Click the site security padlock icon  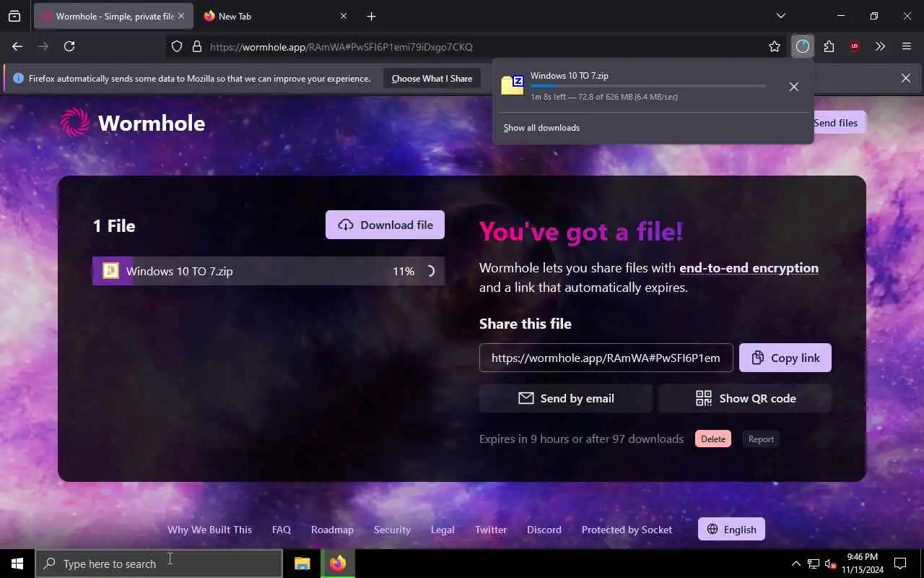coord(197,47)
